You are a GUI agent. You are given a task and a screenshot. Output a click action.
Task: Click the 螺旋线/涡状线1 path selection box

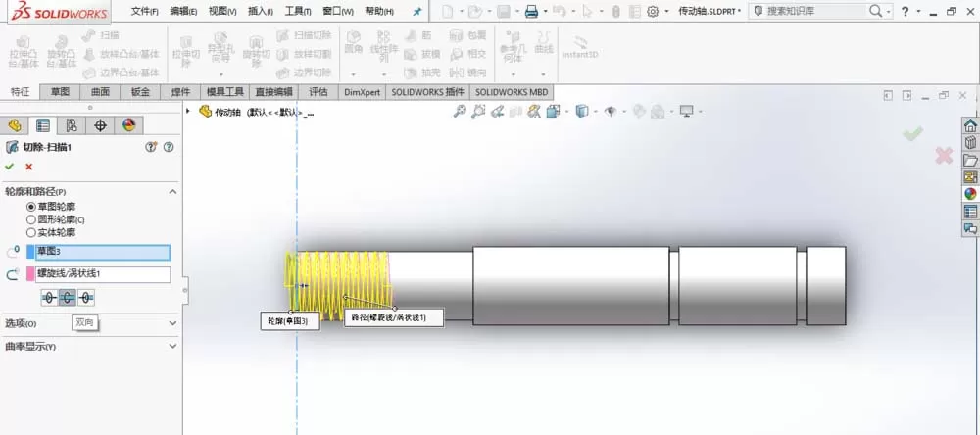103,274
